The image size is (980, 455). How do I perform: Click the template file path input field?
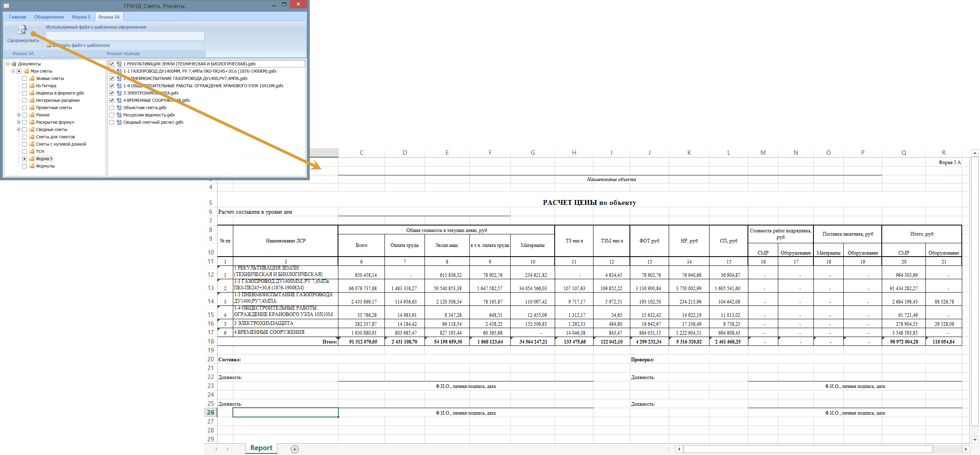click(125, 36)
